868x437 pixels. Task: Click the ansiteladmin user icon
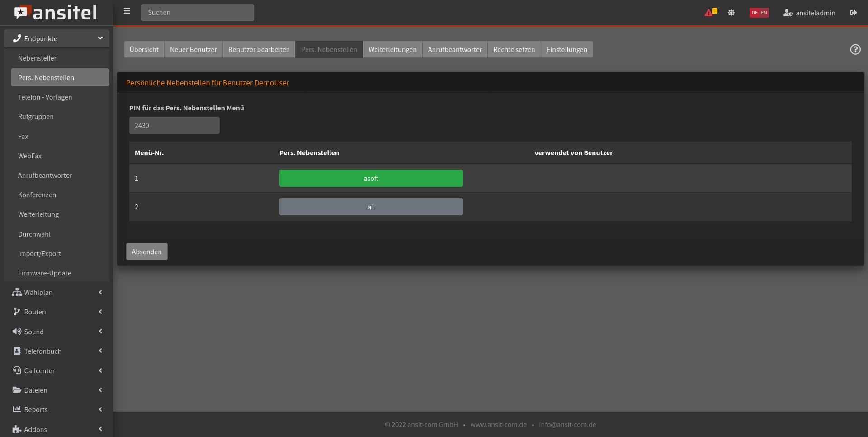(x=788, y=13)
